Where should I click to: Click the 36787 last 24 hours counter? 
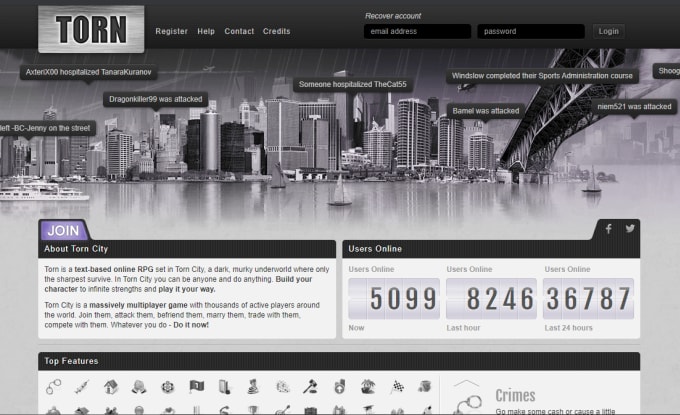pyautogui.click(x=588, y=299)
